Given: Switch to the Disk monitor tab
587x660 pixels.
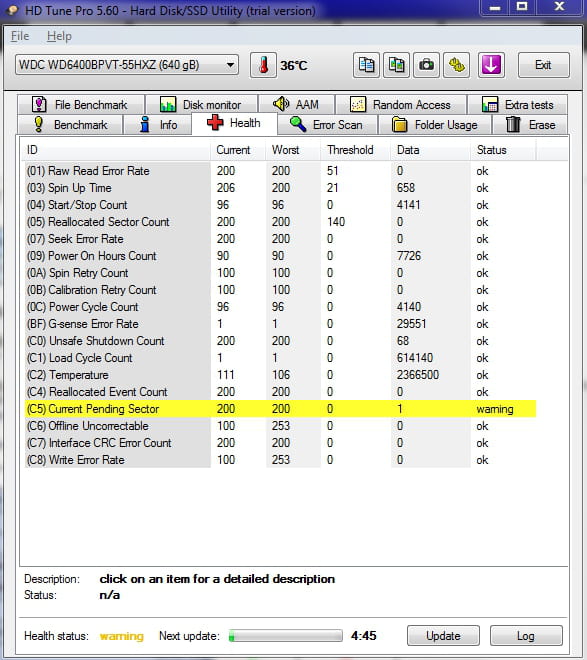Looking at the screenshot, I should click(x=201, y=104).
